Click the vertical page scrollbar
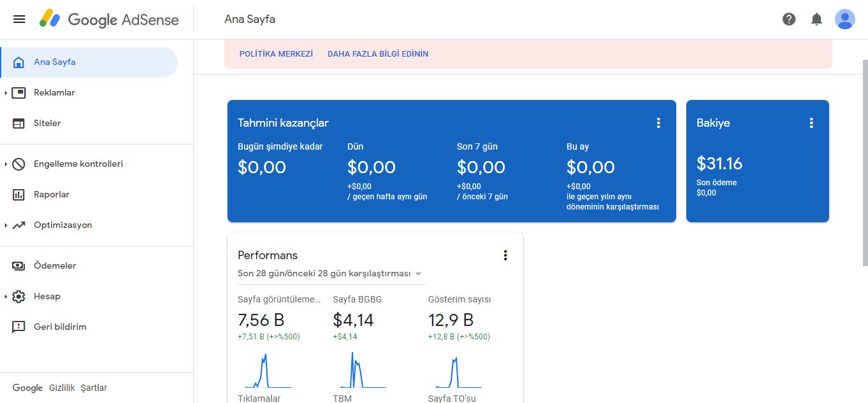 click(x=865, y=162)
